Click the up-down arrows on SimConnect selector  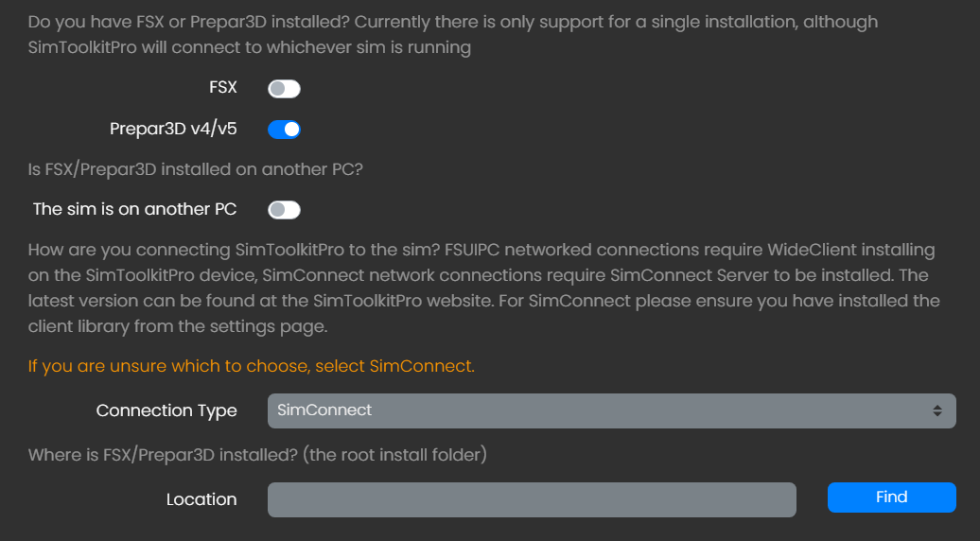tap(936, 411)
